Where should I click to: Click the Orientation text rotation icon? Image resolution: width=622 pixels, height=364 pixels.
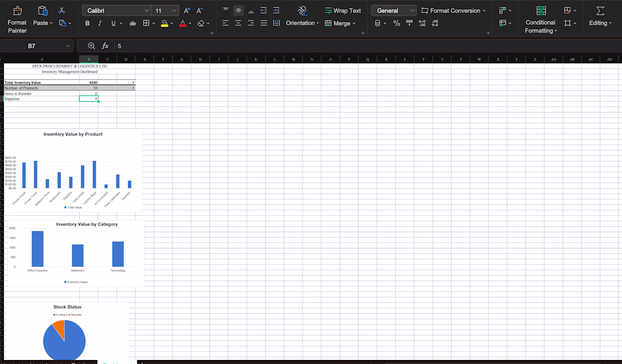(x=303, y=11)
